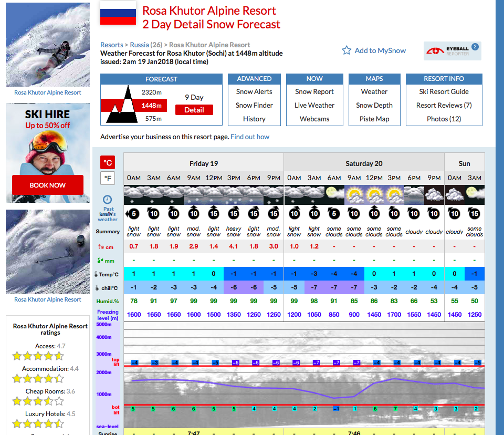Click the Add to MySnow link text
Screen dimensions: 504x435
(x=380, y=50)
